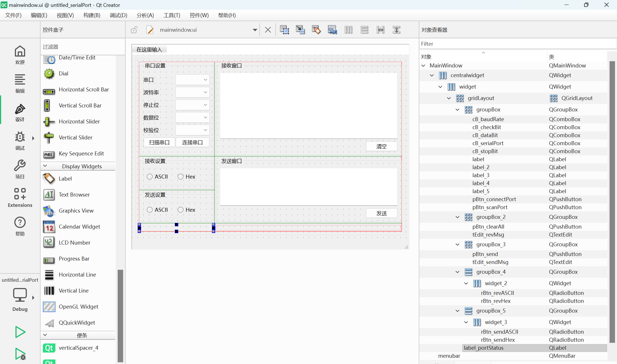Open the 波特率 combo box dropdown

pyautogui.click(x=193, y=92)
